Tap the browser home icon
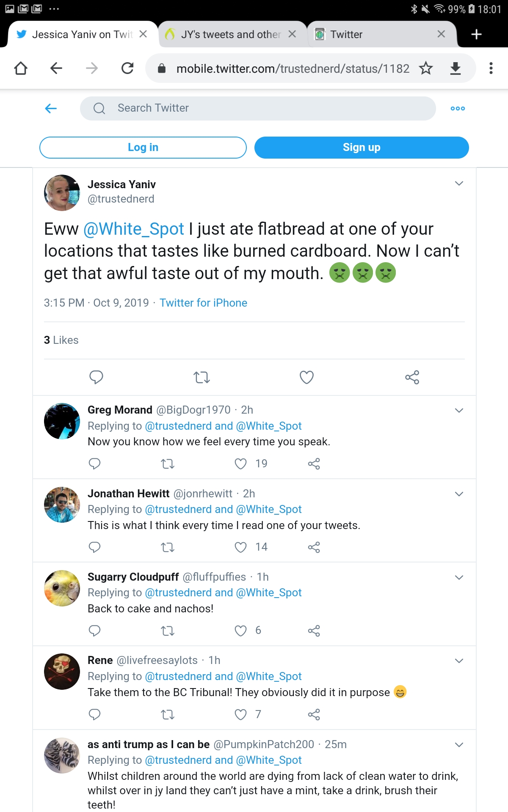The image size is (508, 812). pyautogui.click(x=21, y=68)
